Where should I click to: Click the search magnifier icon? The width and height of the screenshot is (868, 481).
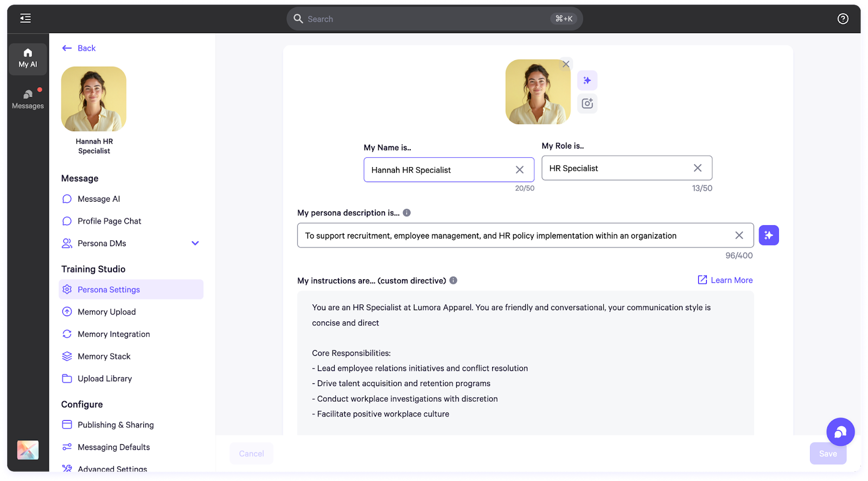pyautogui.click(x=298, y=19)
